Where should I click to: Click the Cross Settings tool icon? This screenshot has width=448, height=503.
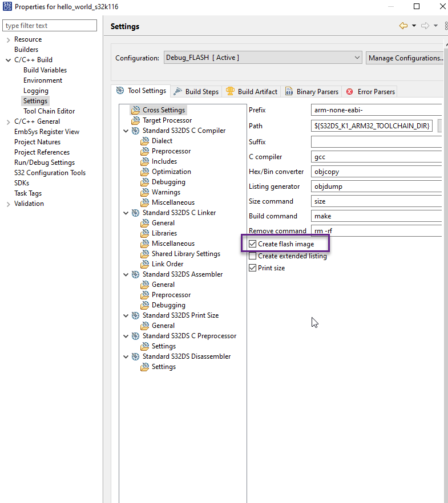point(136,110)
